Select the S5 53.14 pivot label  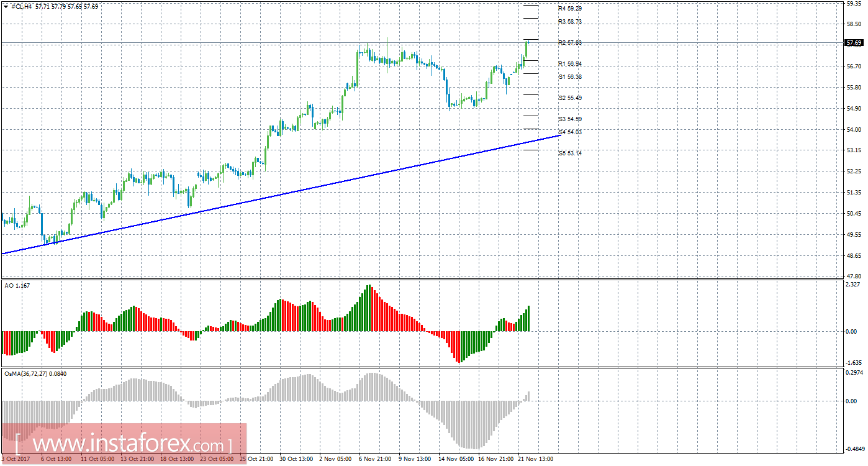tap(570, 153)
